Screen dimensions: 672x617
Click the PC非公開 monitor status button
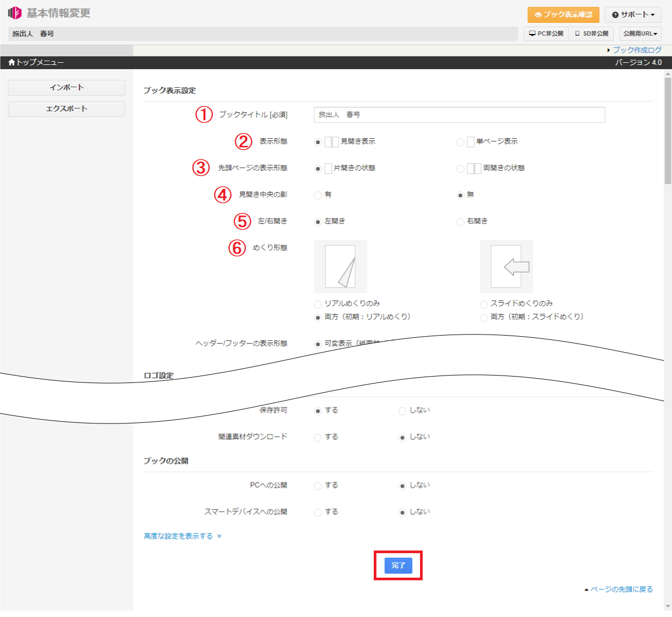point(546,34)
